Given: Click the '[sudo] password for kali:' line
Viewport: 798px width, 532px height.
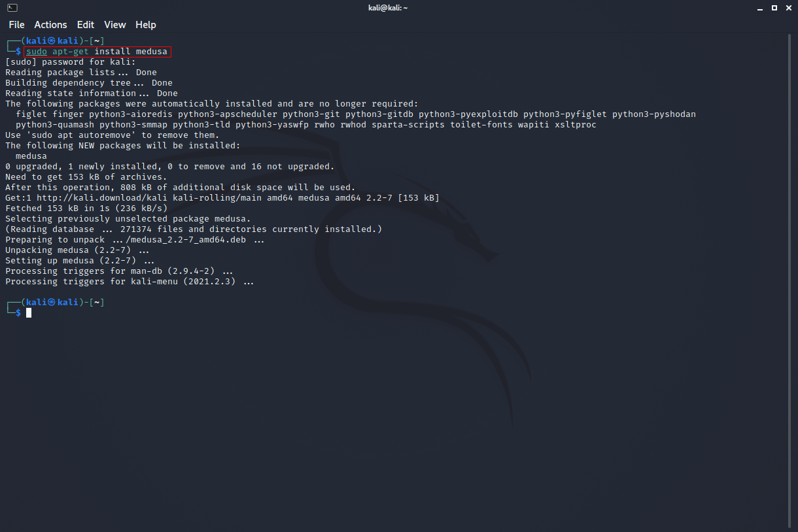Looking at the screenshot, I should (71, 62).
